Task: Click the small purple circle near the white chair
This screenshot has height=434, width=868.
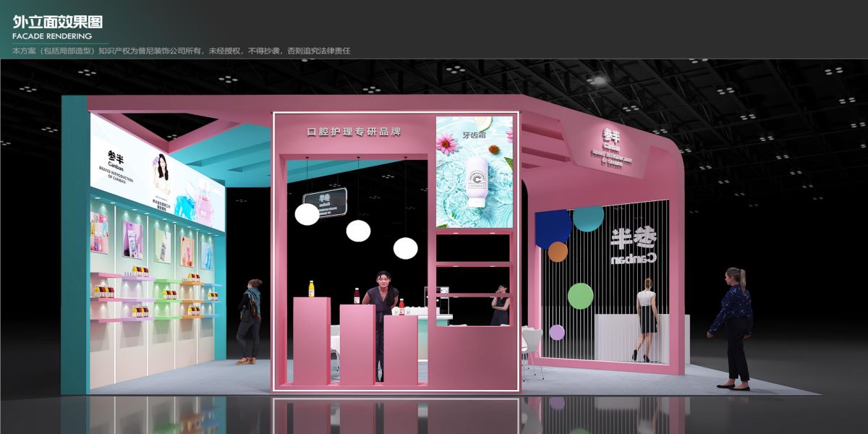Action: tap(556, 333)
